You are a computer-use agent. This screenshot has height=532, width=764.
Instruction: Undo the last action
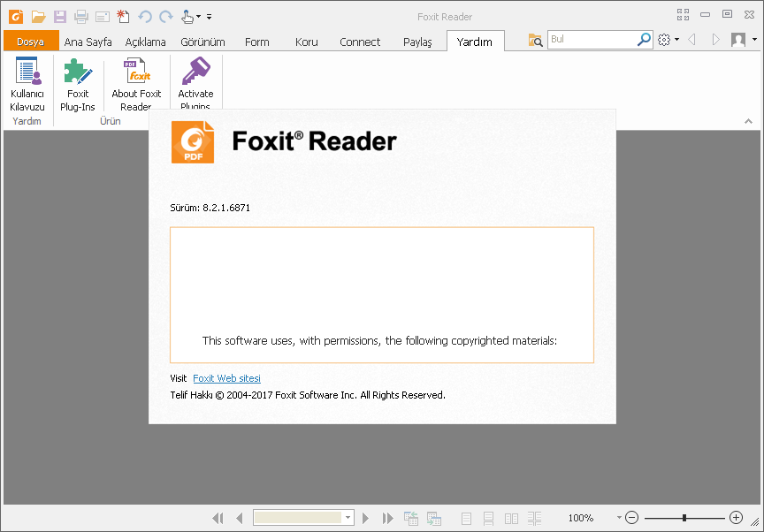click(145, 17)
